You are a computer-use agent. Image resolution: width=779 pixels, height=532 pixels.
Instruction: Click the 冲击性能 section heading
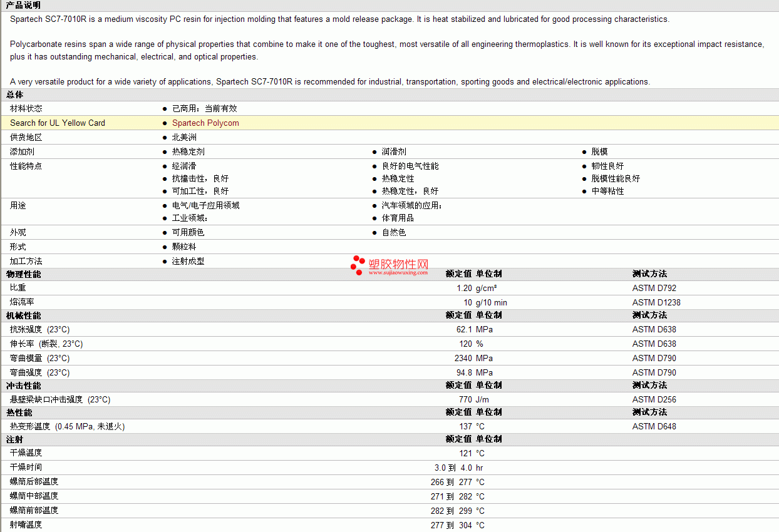coord(23,386)
